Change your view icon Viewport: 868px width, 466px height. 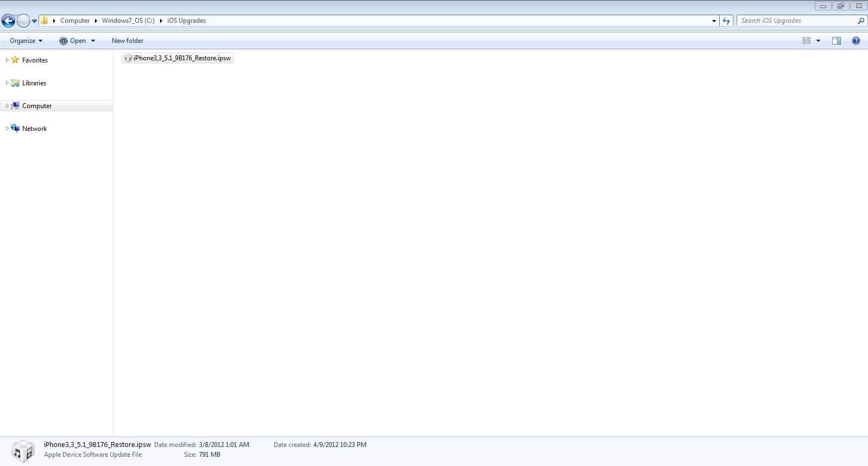(806, 41)
